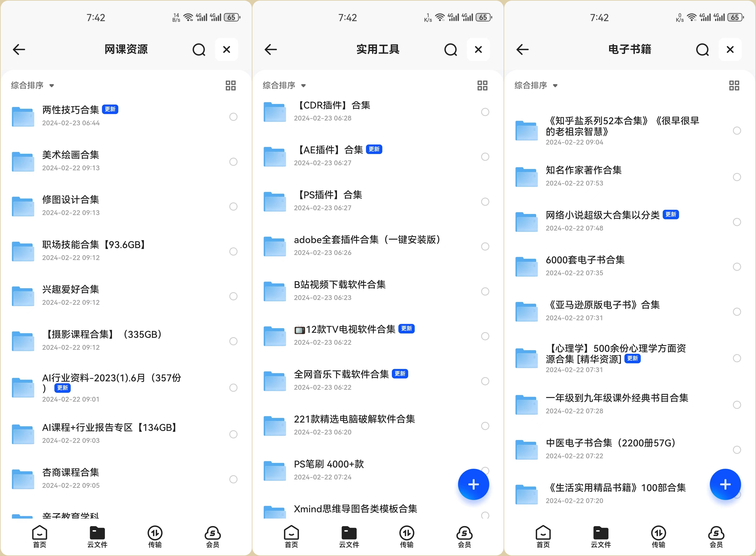Select the 职场技能合集【93.6GB】 radio circle
Screen dimensions: 756x556
(233, 251)
